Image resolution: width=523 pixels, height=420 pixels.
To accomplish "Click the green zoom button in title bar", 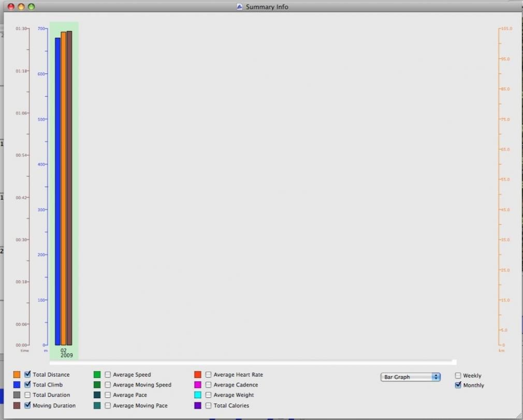I will click(31, 7).
